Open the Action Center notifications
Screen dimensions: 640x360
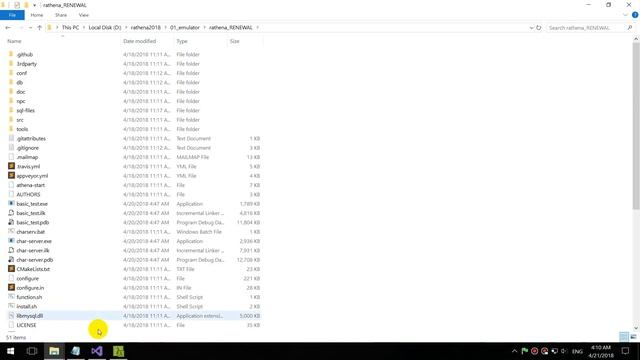[x=625, y=351]
